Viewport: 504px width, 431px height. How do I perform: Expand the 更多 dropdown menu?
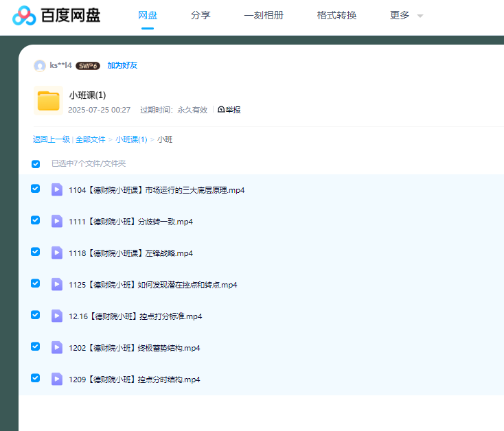coord(406,15)
